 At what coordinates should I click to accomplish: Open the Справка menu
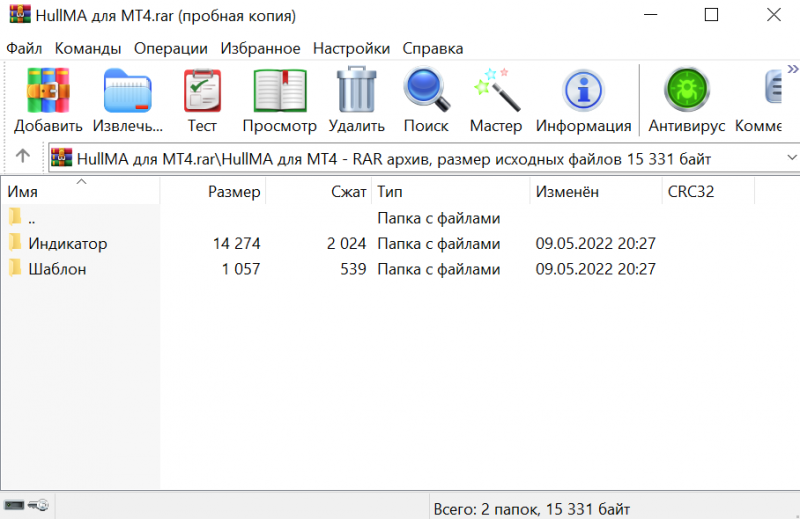pyautogui.click(x=433, y=48)
